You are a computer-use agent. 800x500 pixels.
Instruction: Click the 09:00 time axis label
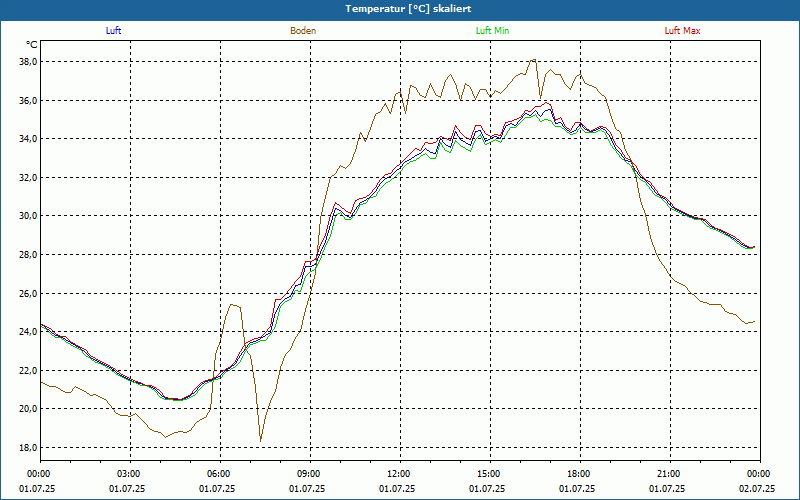click(x=310, y=474)
